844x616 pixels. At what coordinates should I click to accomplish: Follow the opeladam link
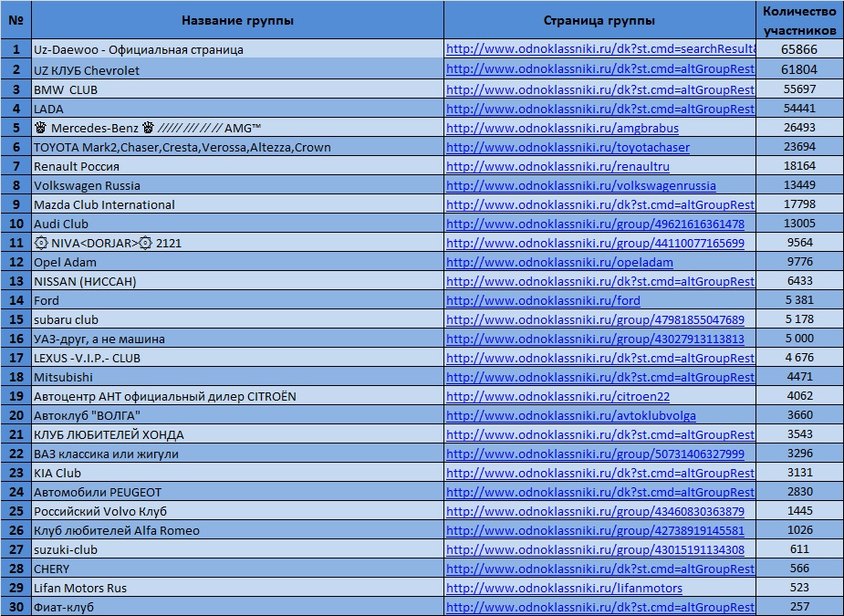click(x=559, y=262)
